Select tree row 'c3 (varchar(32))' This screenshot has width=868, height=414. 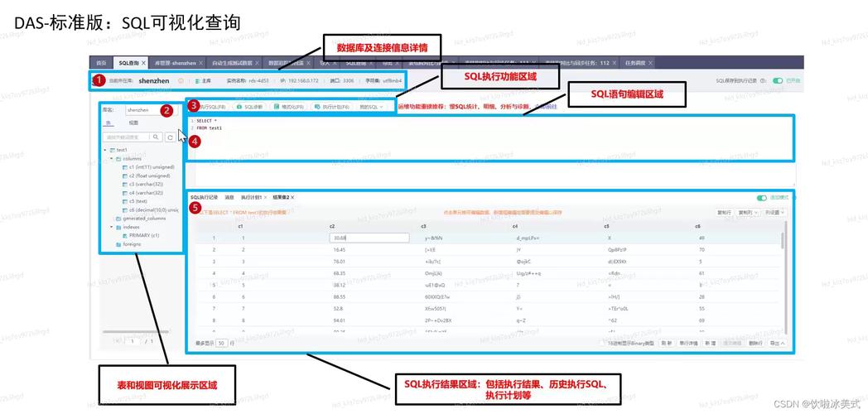(146, 184)
